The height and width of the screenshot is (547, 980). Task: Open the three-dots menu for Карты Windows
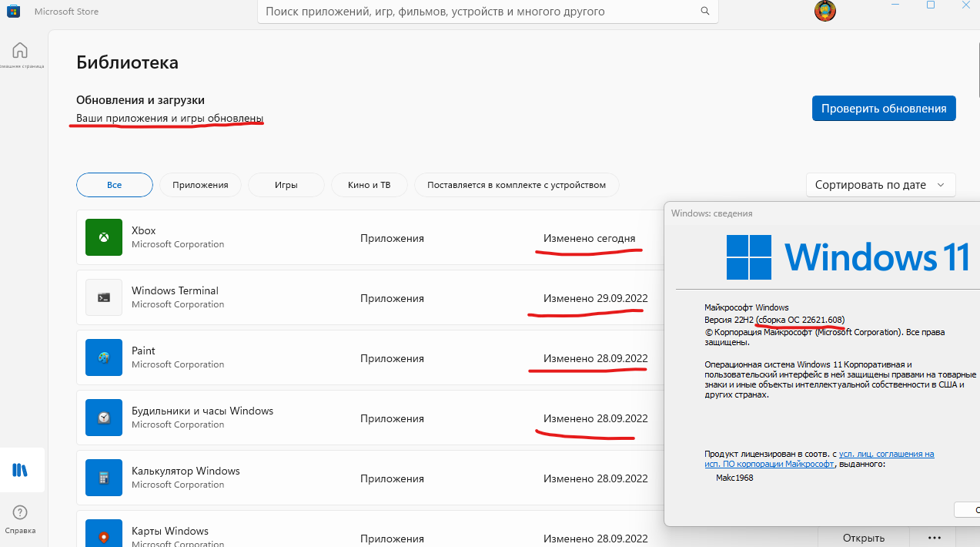pyautogui.click(x=935, y=538)
